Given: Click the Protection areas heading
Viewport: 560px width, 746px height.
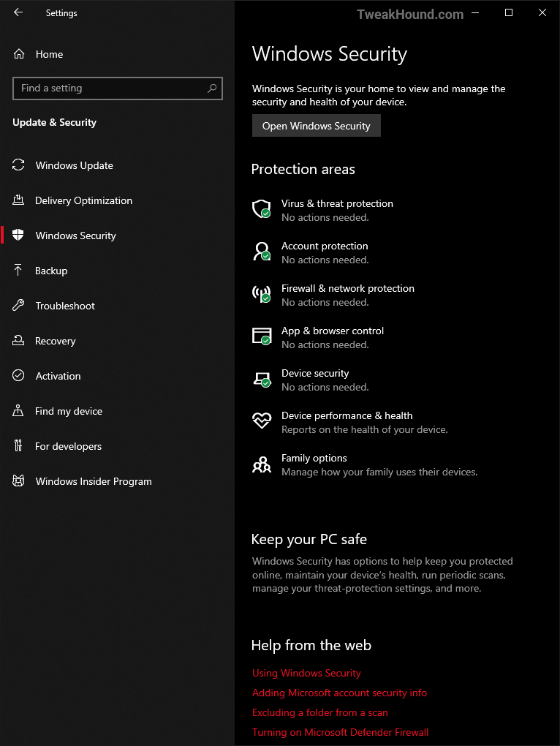Looking at the screenshot, I should pos(303,170).
